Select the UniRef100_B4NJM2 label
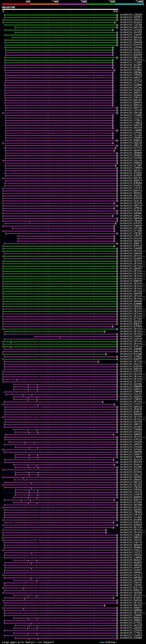Image resolution: width=146 pixels, height=644 pixels. (x=131, y=352)
